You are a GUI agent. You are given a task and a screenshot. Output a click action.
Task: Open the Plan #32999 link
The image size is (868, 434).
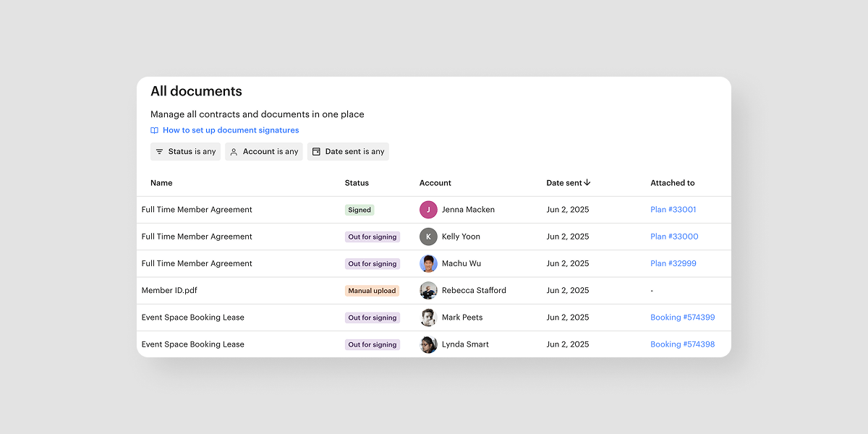point(673,264)
